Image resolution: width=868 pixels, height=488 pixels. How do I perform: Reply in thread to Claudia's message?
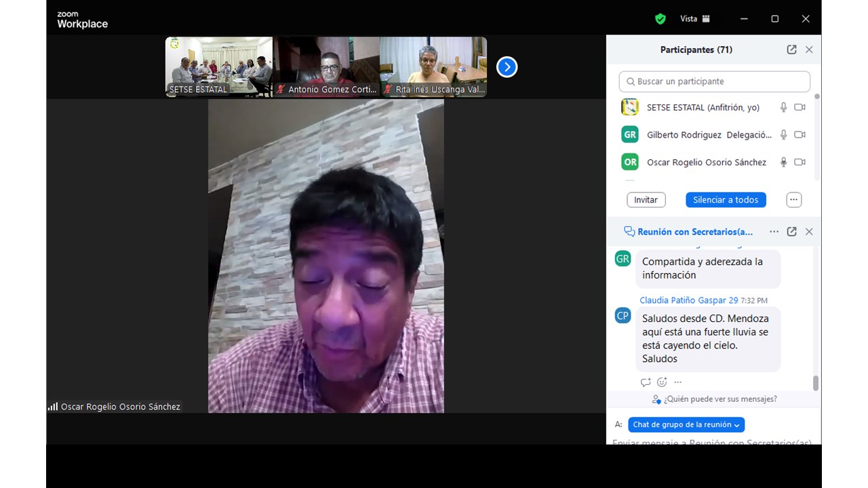(x=646, y=382)
